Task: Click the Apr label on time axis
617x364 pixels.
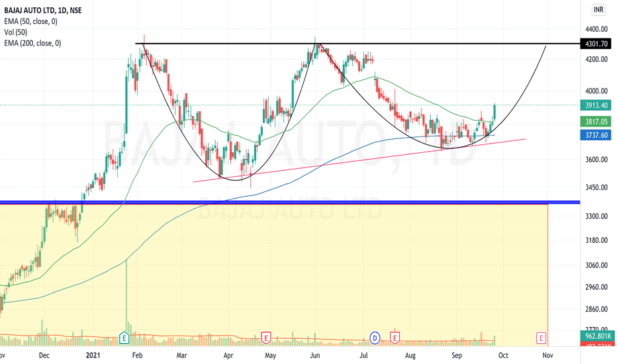Action: click(x=228, y=355)
